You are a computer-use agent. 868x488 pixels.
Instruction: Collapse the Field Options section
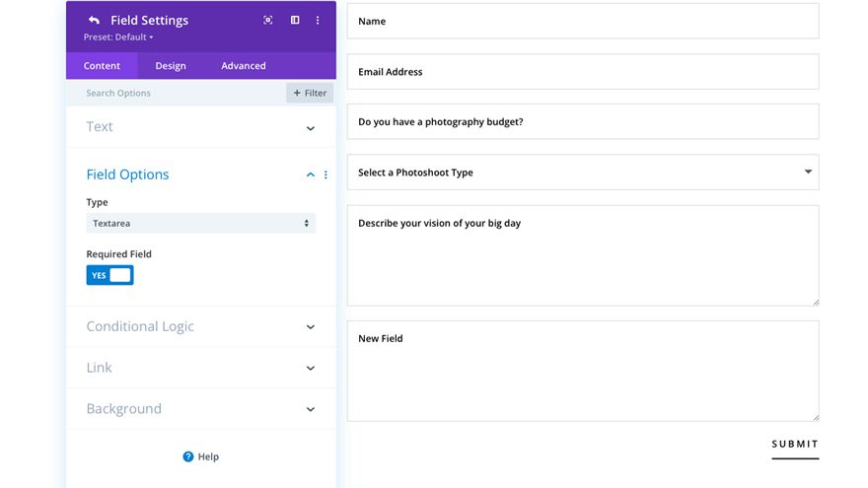pos(310,174)
